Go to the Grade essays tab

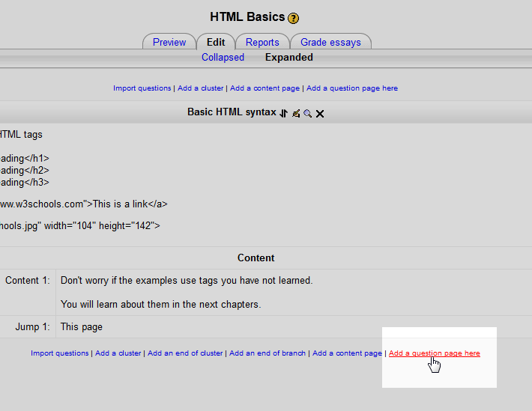330,42
